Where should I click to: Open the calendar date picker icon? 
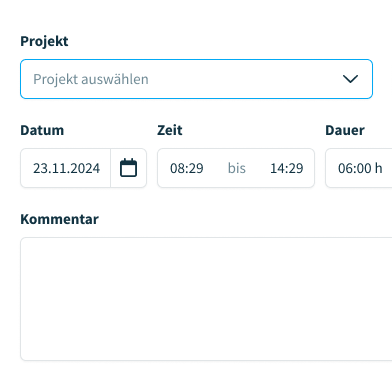(x=128, y=168)
